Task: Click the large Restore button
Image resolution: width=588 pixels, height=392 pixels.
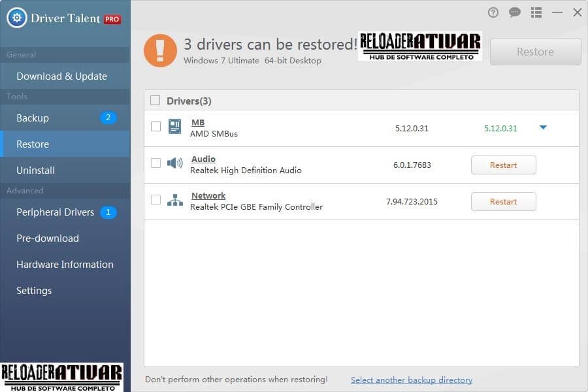Action: pos(536,52)
